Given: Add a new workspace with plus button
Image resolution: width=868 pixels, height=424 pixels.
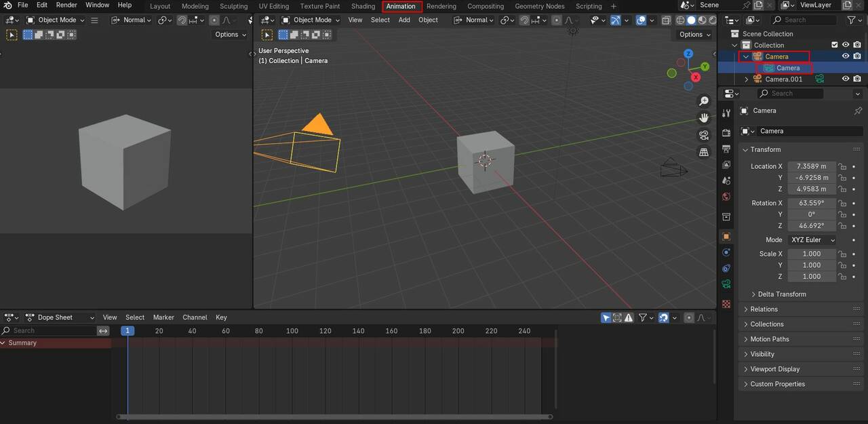Looking at the screenshot, I should 614,6.
